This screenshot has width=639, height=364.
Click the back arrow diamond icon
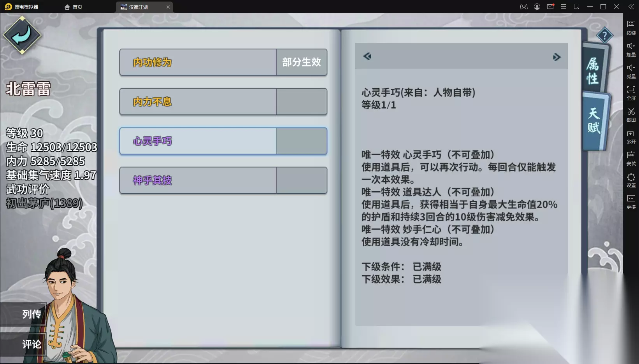pyautogui.click(x=22, y=35)
